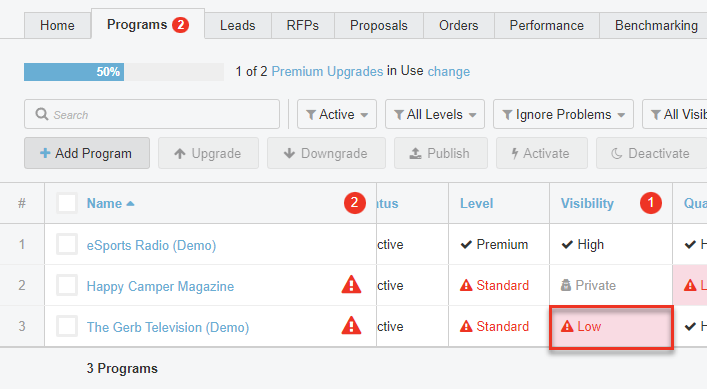Sort by the Name column header
The width and height of the screenshot is (707, 389).
[x=110, y=203]
